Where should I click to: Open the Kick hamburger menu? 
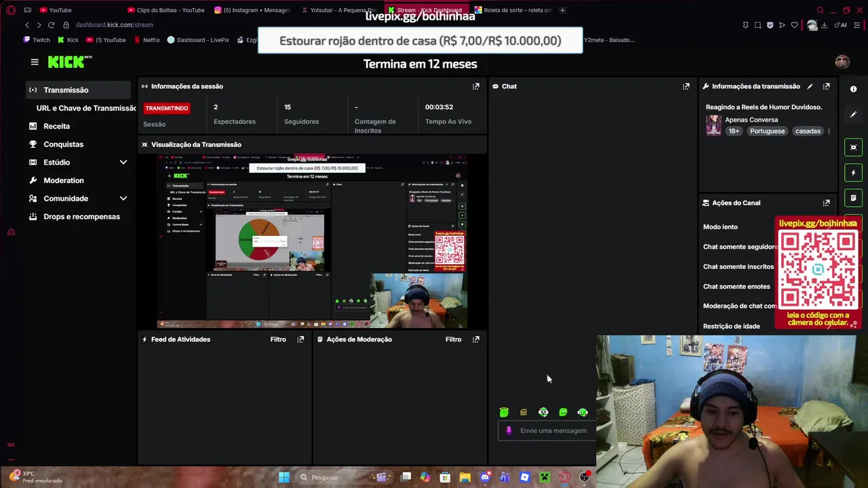pos(35,62)
